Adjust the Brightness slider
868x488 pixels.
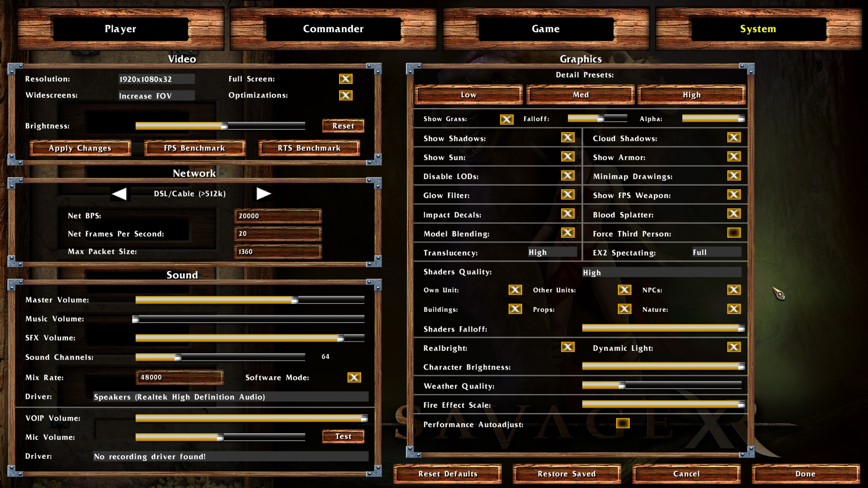click(220, 126)
